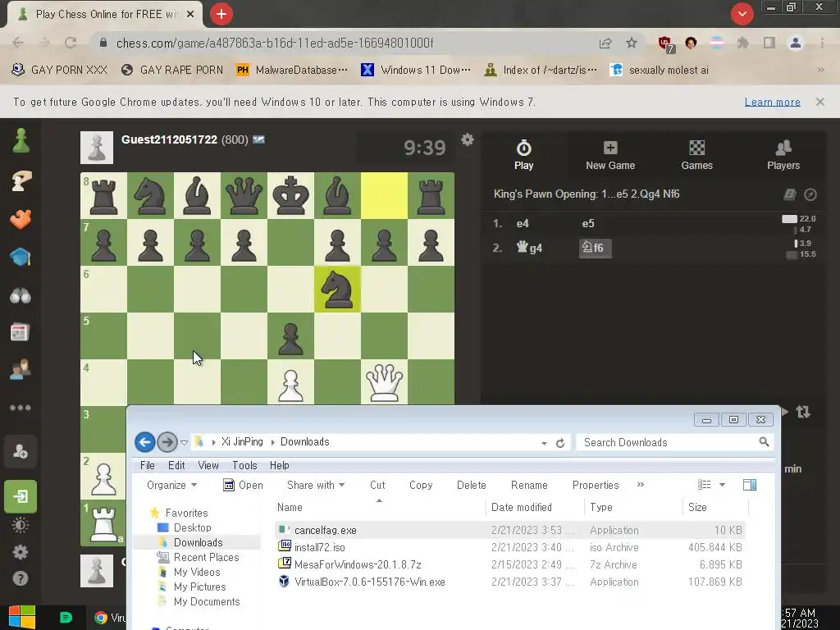Click the chess.com address bar URL
This screenshot has height=630, width=840.
[275, 43]
